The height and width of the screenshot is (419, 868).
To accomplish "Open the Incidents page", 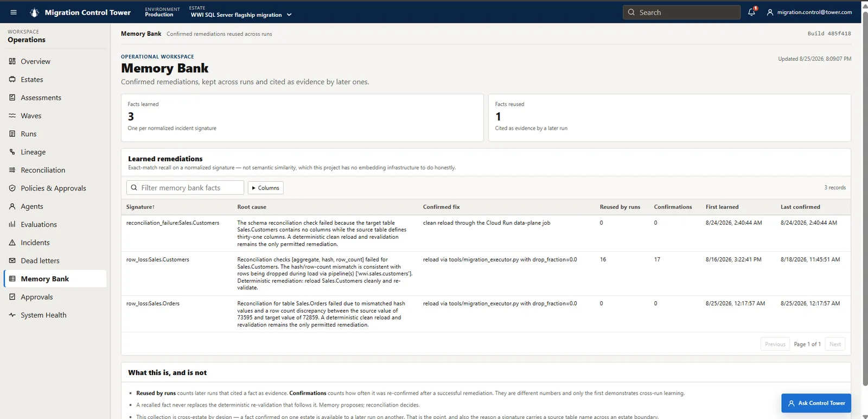I will (x=55, y=243).
